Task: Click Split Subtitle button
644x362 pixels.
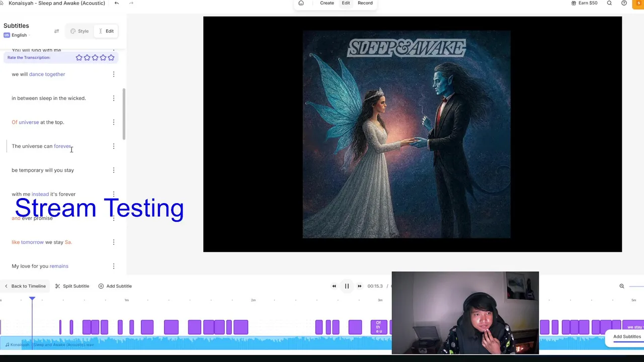Action: coord(72,286)
